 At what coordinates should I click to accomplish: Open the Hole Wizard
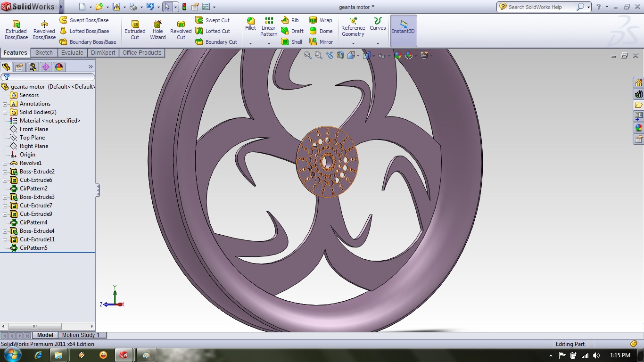click(158, 30)
